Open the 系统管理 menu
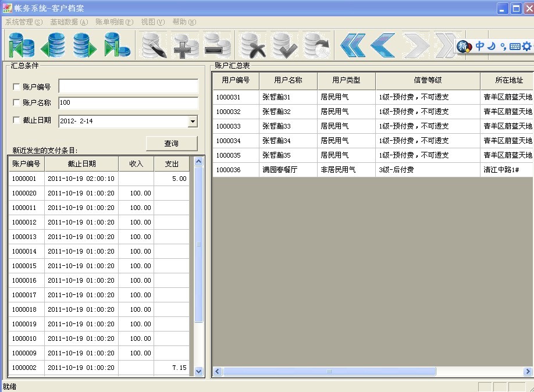The width and height of the screenshot is (534, 392). 24,22
